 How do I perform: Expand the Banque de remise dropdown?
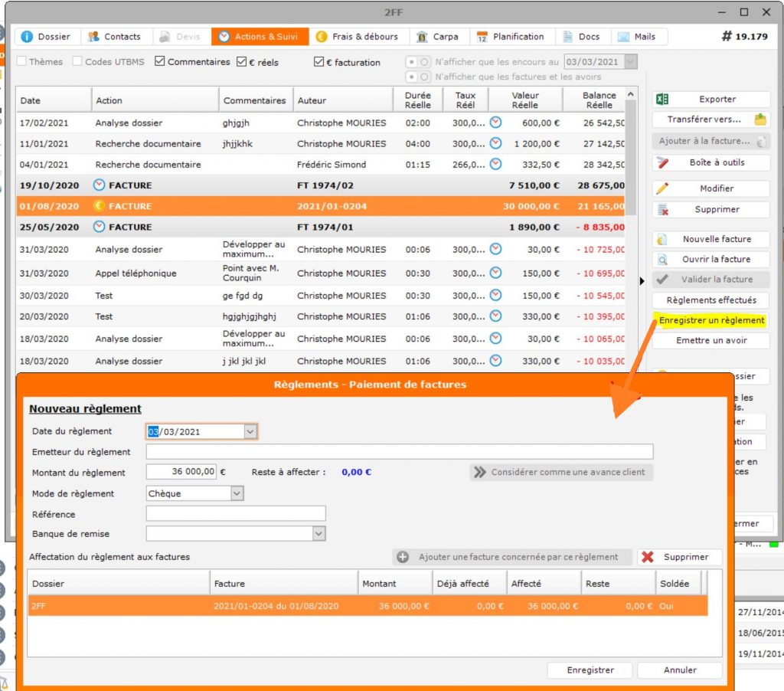(x=318, y=534)
